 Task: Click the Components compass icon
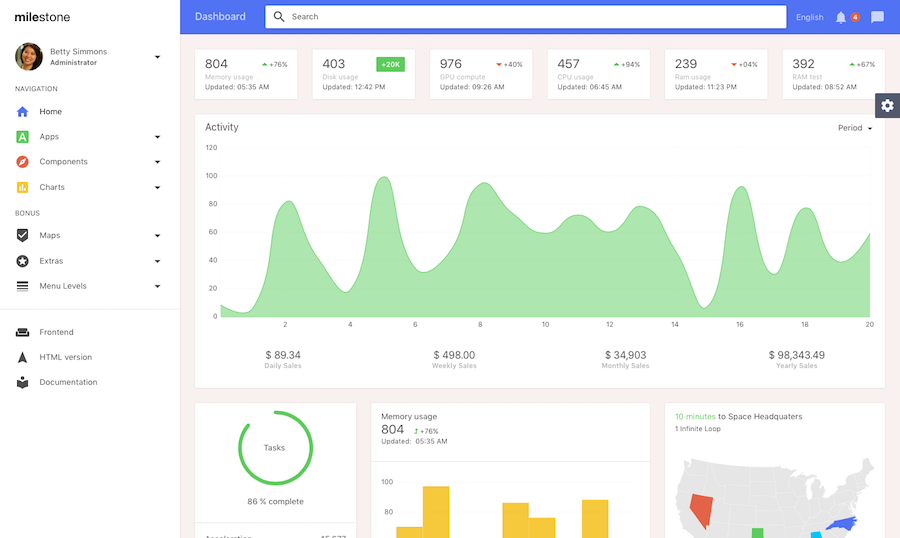click(22, 162)
